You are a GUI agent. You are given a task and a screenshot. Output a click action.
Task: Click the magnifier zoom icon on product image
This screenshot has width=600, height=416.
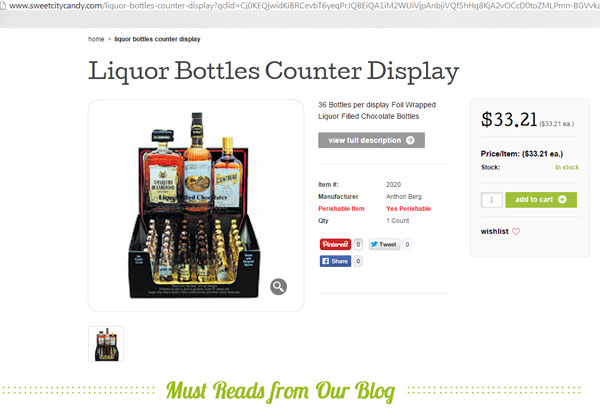tap(278, 286)
